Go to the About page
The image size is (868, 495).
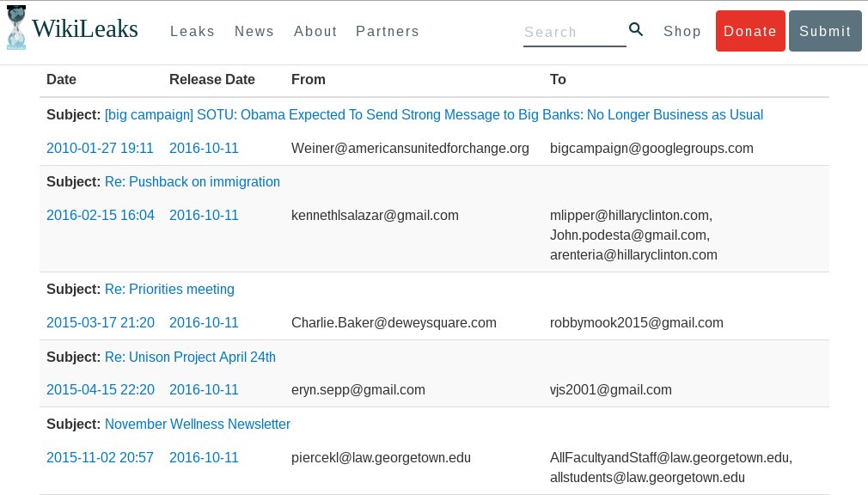pyautogui.click(x=315, y=32)
